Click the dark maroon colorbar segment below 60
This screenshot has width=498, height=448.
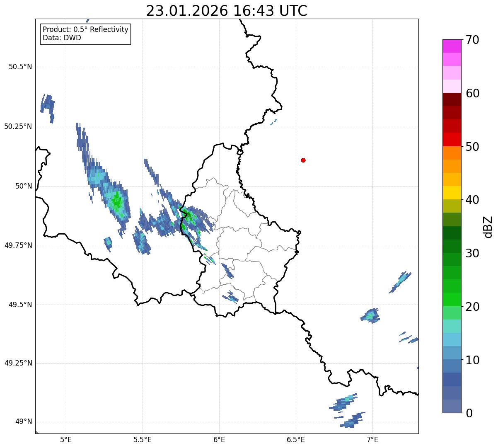[452, 99]
